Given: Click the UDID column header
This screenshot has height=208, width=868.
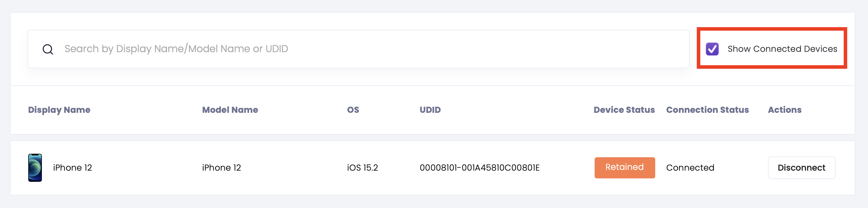Looking at the screenshot, I should click(430, 110).
